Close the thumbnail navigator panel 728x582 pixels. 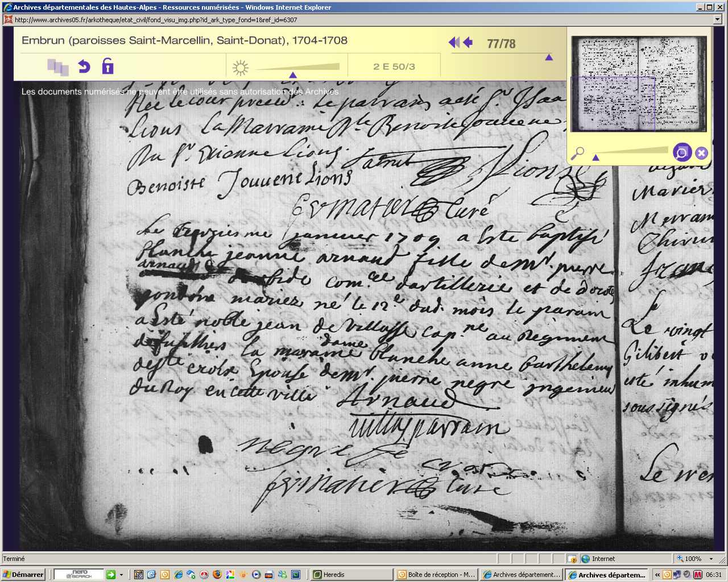pyautogui.click(x=701, y=153)
